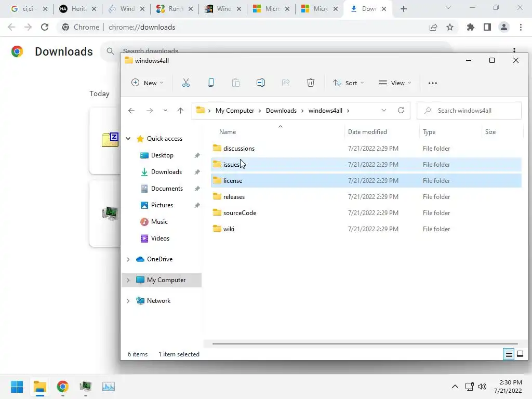Click the chevron after windows4all in path

tap(348, 111)
